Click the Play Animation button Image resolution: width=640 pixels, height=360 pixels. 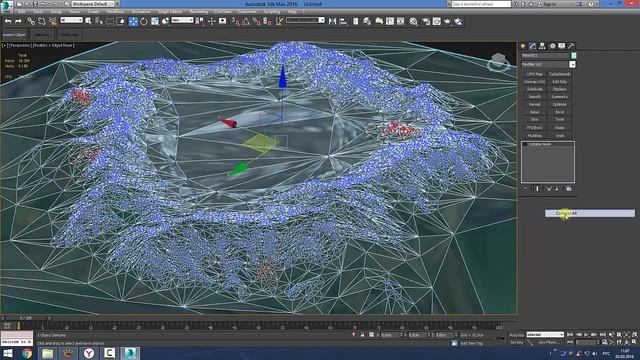[587, 335]
